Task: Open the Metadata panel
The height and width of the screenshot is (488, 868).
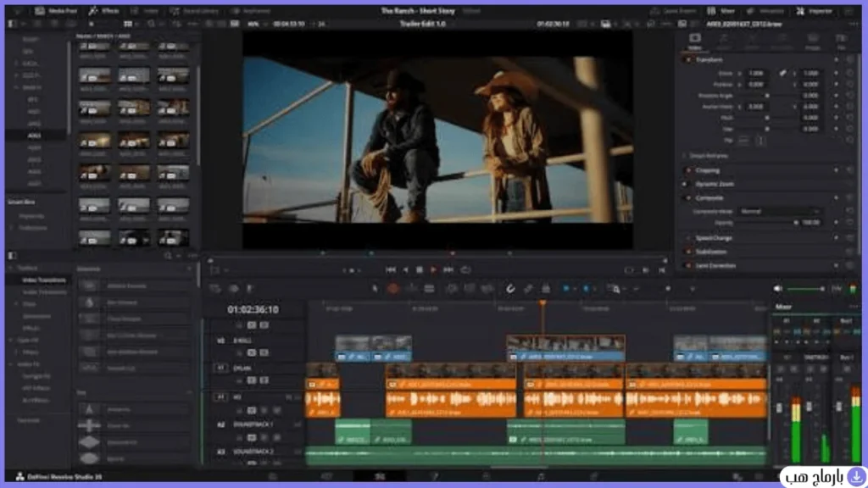Action: [766, 11]
